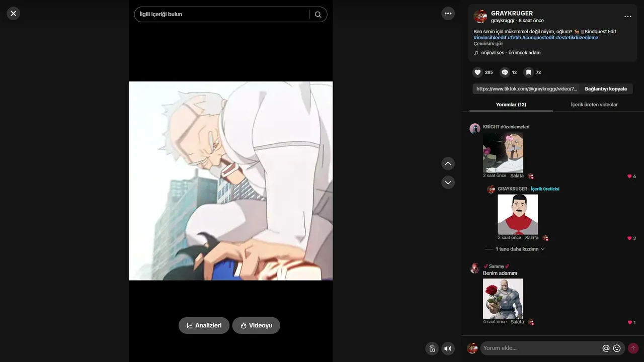Viewport: 644px width, 362px height.
Task: Open the #conquestedit hashtag
Action: [538, 38]
